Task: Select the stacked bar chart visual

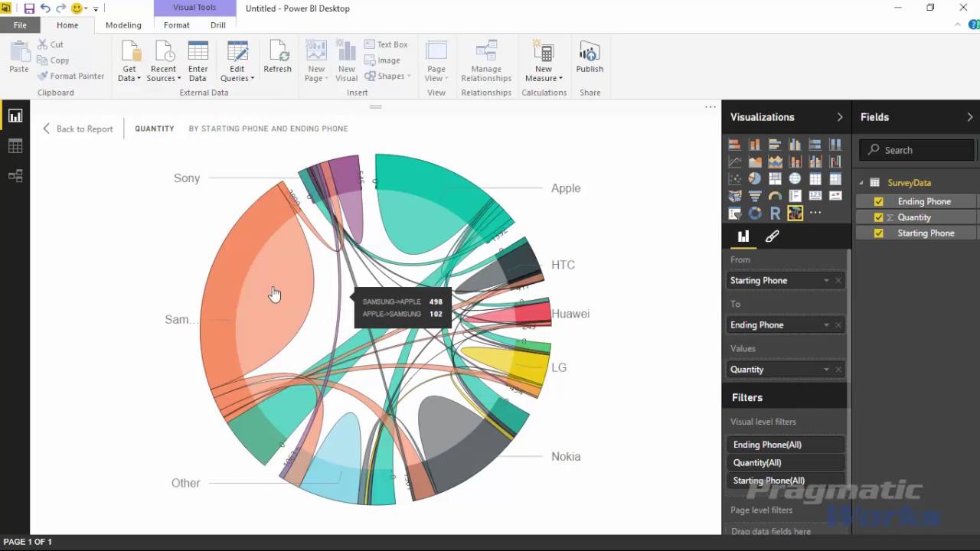Action: tap(735, 145)
